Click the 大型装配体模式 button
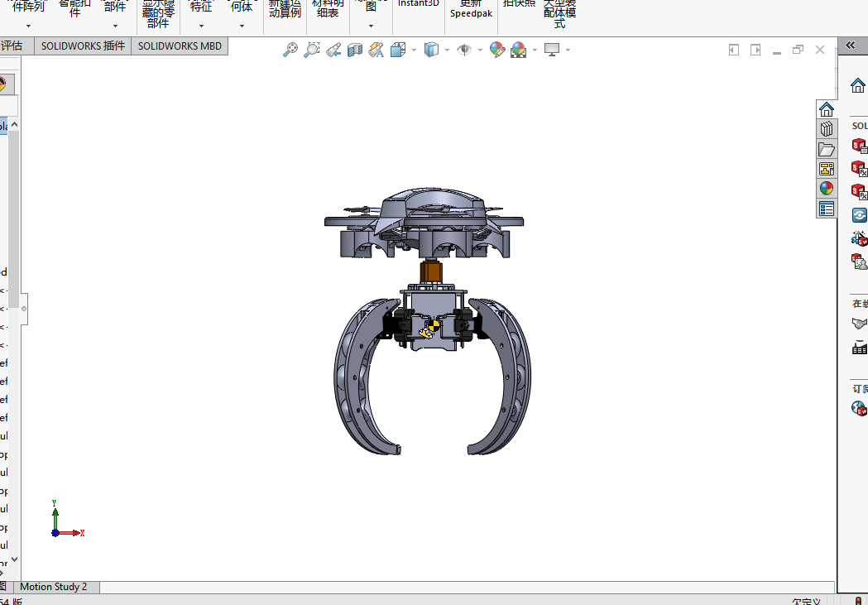 (x=559, y=14)
